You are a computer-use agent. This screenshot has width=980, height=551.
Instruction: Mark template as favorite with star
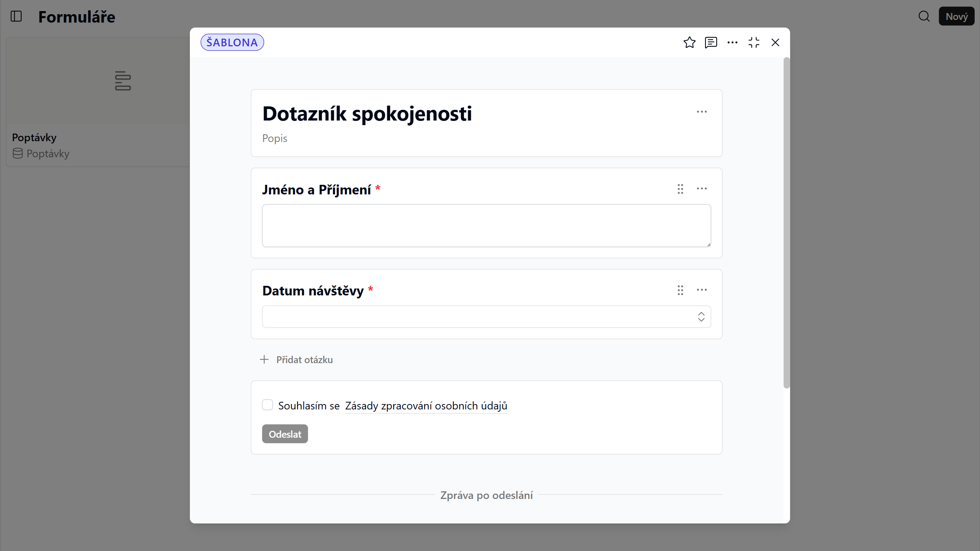[689, 42]
